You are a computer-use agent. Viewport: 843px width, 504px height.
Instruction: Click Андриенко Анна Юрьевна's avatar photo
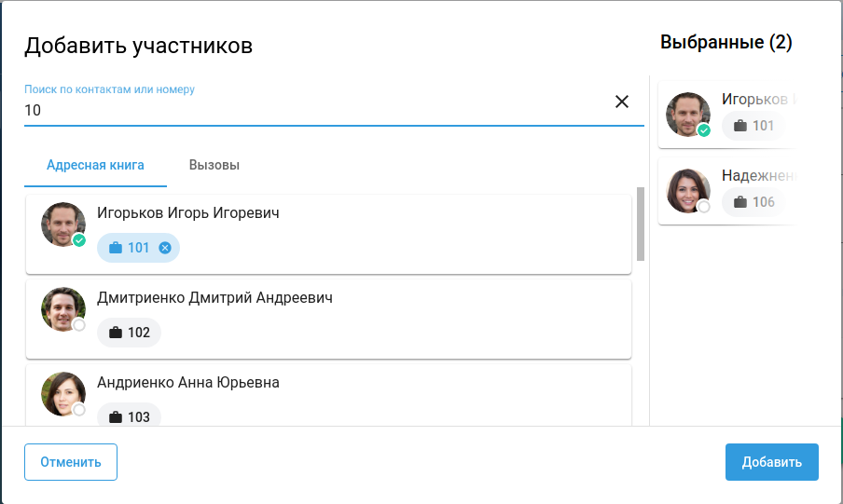pyautogui.click(x=63, y=394)
